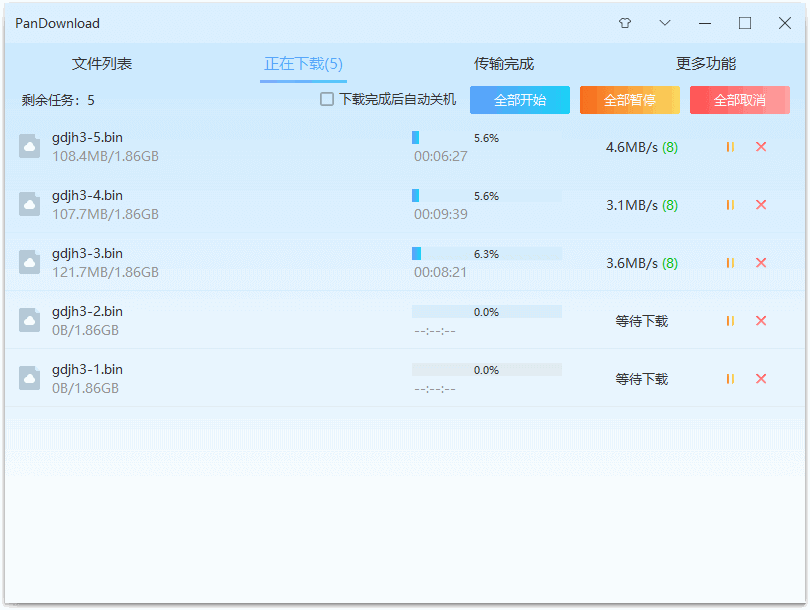The width and height of the screenshot is (810, 610).
Task: Click the 全部开始 button
Action: pyautogui.click(x=520, y=100)
